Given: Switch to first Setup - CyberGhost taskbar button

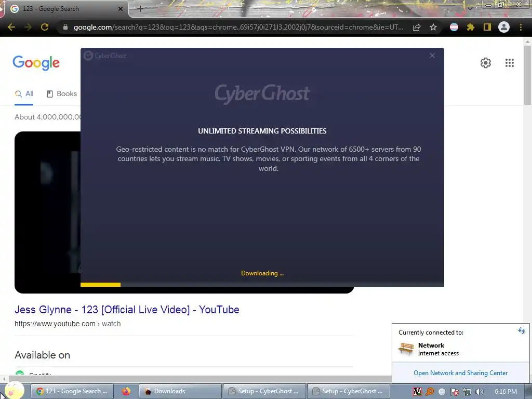Looking at the screenshot, I should tap(264, 391).
